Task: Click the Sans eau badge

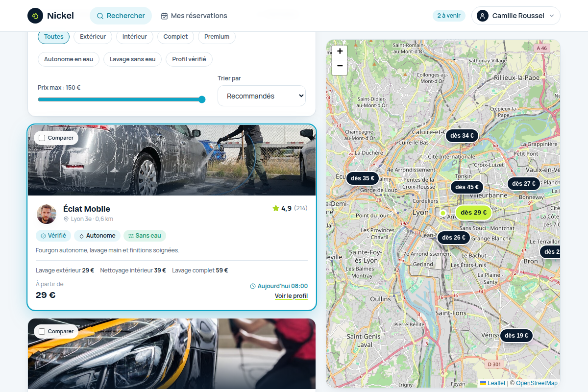Action: (x=145, y=236)
